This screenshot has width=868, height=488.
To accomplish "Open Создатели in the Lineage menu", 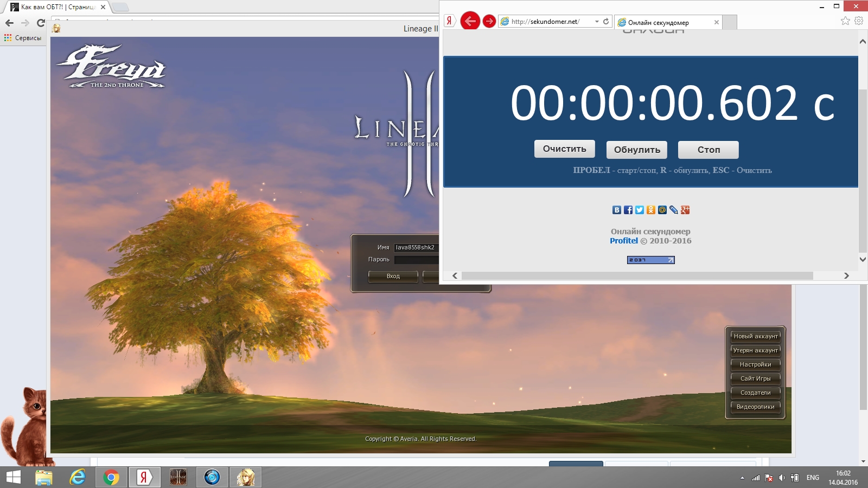I will click(756, 393).
